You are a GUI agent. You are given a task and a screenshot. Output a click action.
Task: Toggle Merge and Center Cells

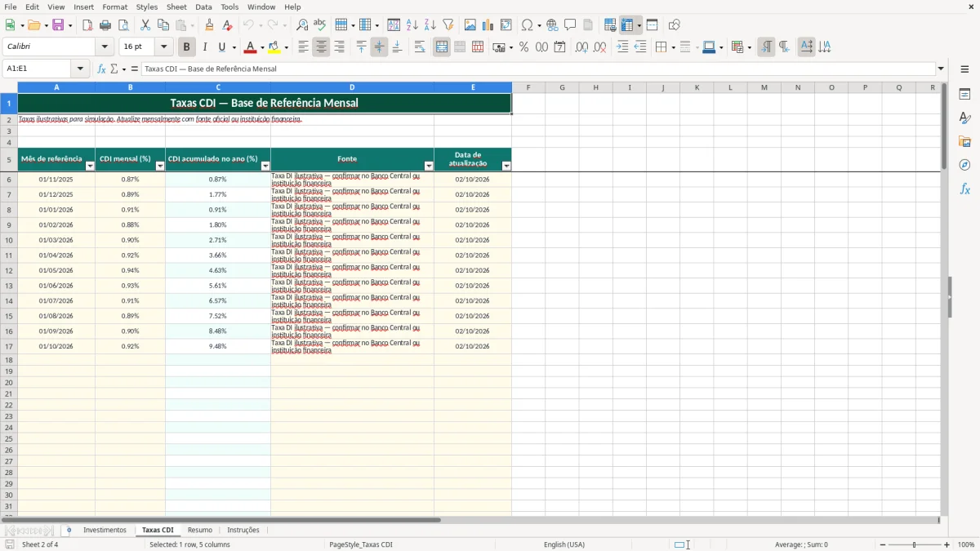tap(442, 47)
